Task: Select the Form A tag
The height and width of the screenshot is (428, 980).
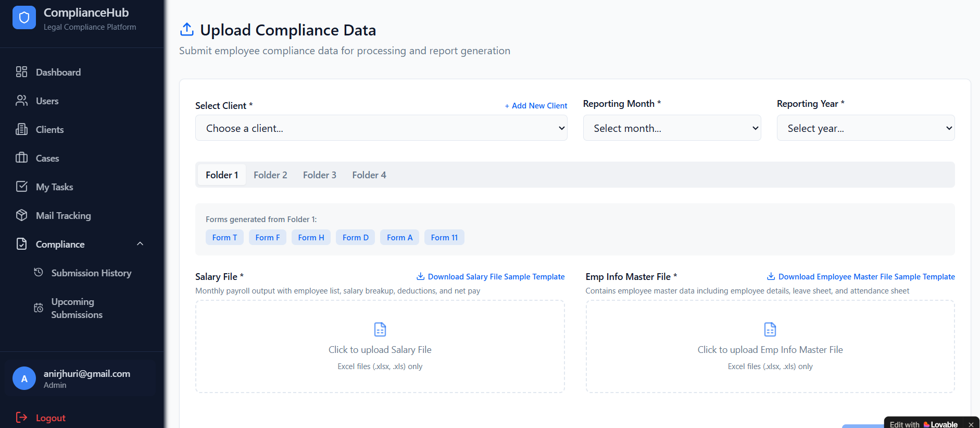Action: [x=399, y=237]
